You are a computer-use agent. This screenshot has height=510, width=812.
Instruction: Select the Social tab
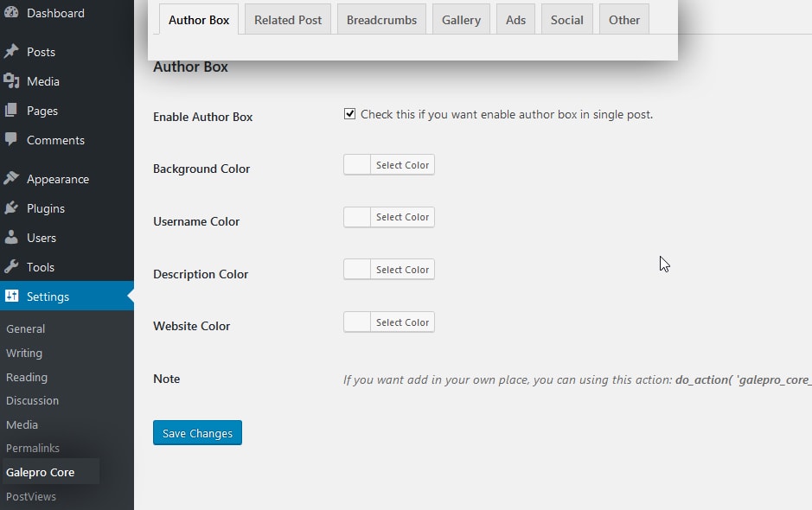point(566,18)
